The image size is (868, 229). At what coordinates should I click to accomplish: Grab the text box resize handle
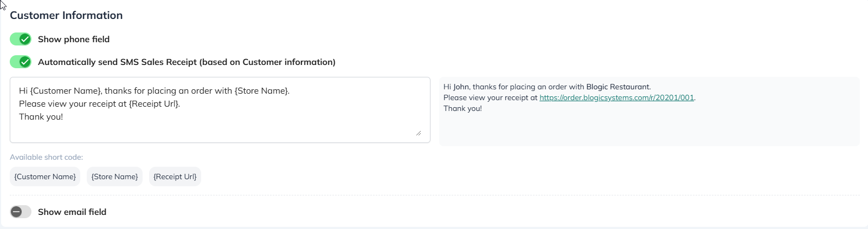[x=419, y=133]
